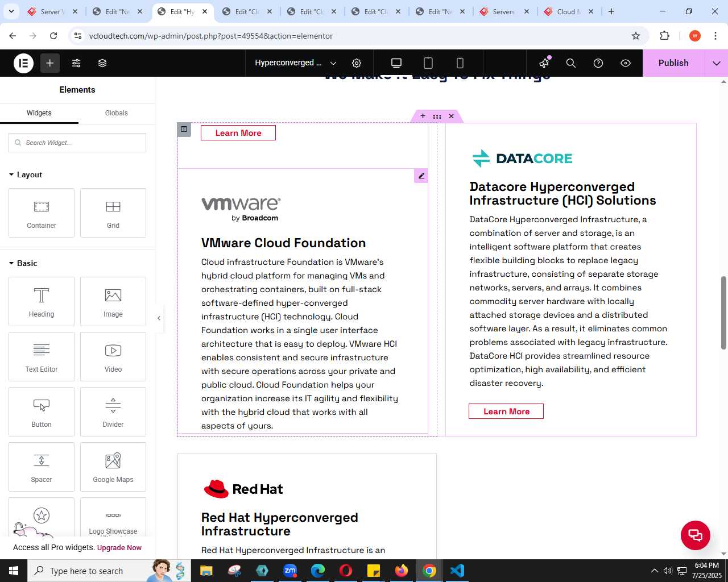This screenshot has height=582, width=728.
Task: Open a new browser tab
Action: [x=611, y=11]
